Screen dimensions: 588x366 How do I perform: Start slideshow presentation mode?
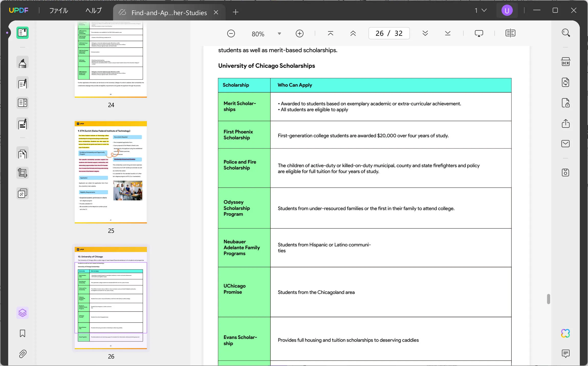[479, 33]
